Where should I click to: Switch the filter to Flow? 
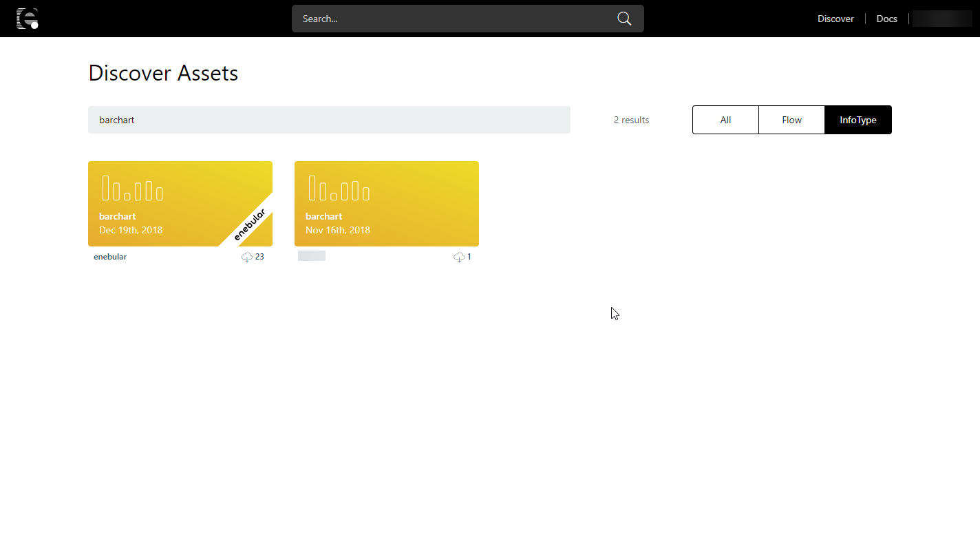(x=791, y=120)
